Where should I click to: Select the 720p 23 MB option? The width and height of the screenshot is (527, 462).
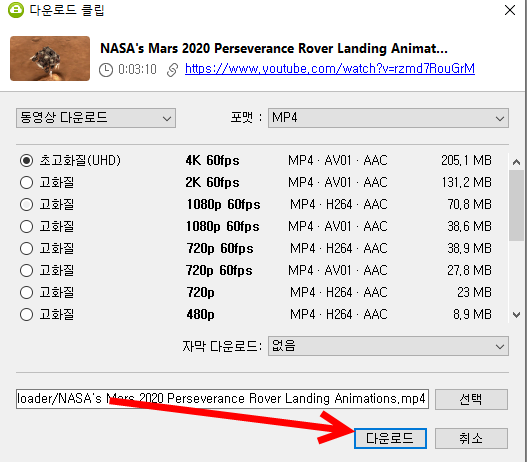click(x=27, y=293)
